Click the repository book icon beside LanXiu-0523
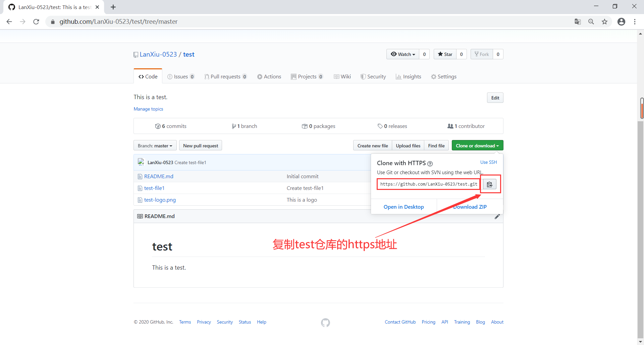The width and height of the screenshot is (644, 345). (136, 54)
